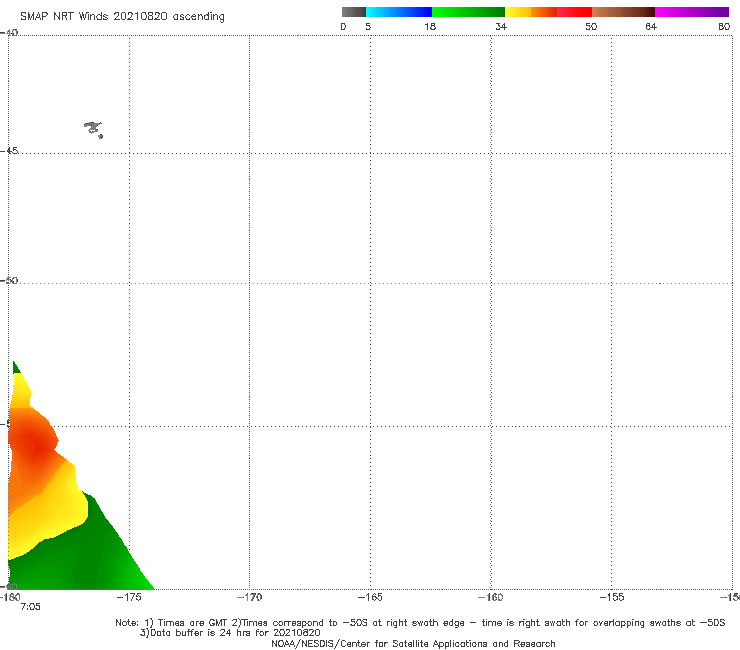This screenshot has width=740, height=650.
Task: Click the yellow-orange segment of the color bar
Action: 531,12
